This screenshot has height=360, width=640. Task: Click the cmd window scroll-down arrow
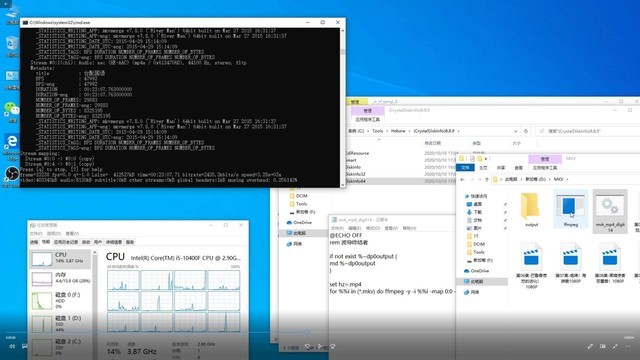(x=342, y=185)
